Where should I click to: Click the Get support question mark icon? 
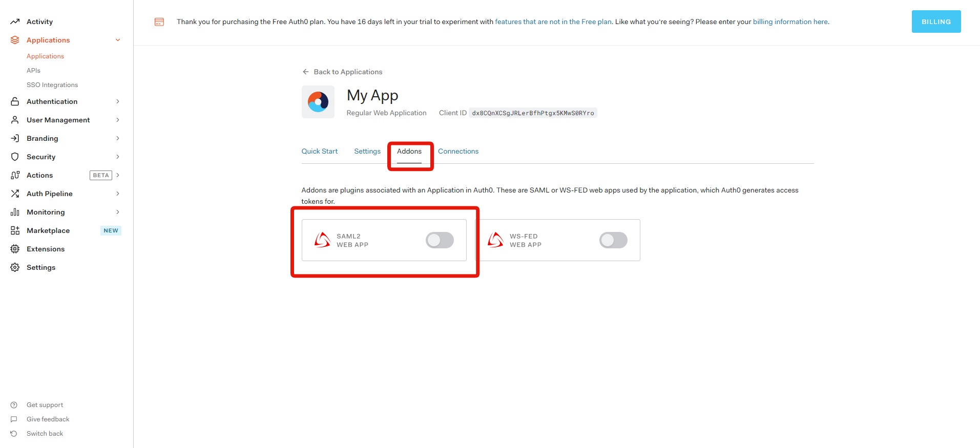[14, 405]
